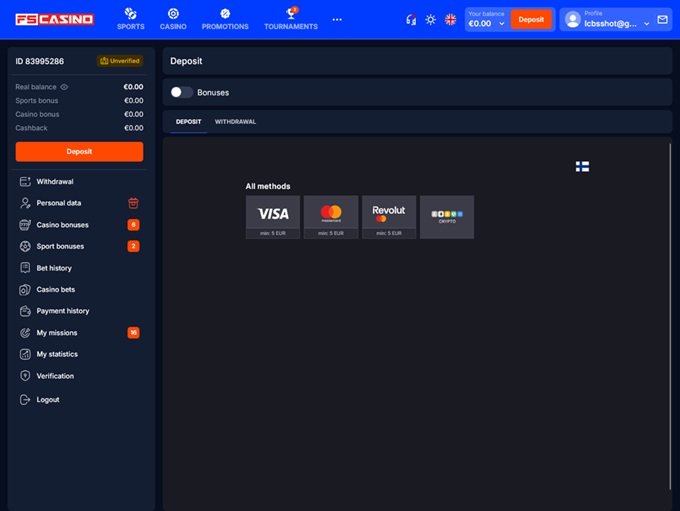Open the mail envelope inbox
Image resolution: width=680 pixels, height=511 pixels.
[x=662, y=20]
